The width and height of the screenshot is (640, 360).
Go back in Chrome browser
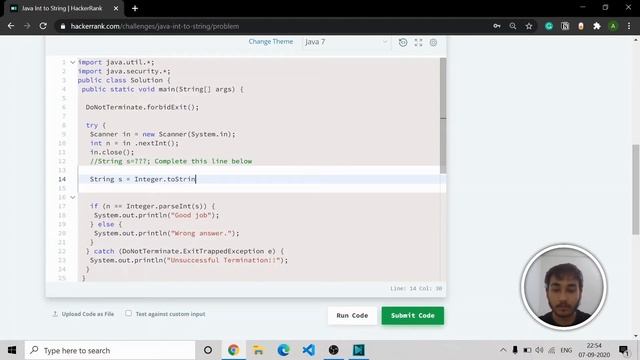[x=11, y=26]
